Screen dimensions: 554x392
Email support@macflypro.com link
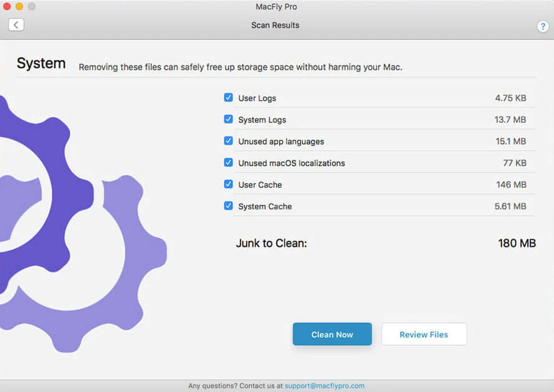pyautogui.click(x=324, y=386)
